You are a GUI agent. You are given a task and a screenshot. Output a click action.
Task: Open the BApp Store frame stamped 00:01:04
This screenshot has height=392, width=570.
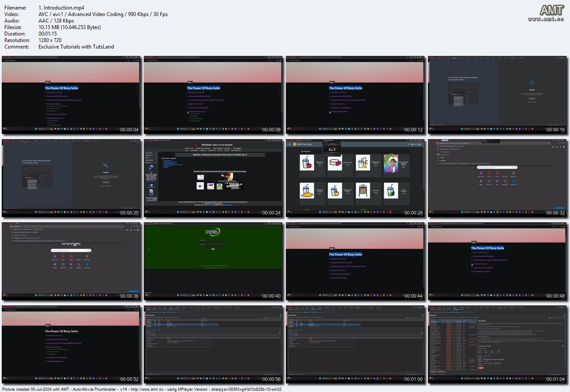(497, 343)
